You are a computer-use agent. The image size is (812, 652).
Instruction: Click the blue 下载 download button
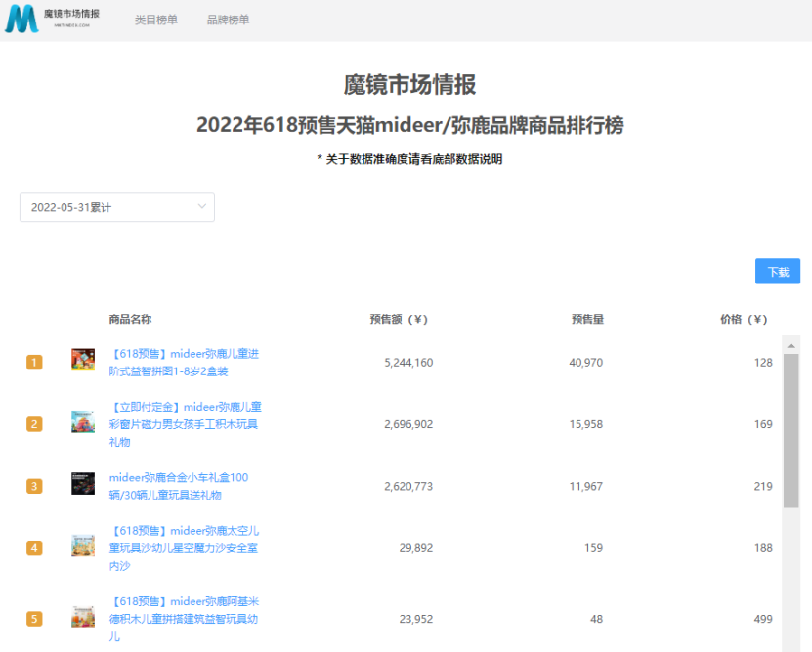coord(778,271)
